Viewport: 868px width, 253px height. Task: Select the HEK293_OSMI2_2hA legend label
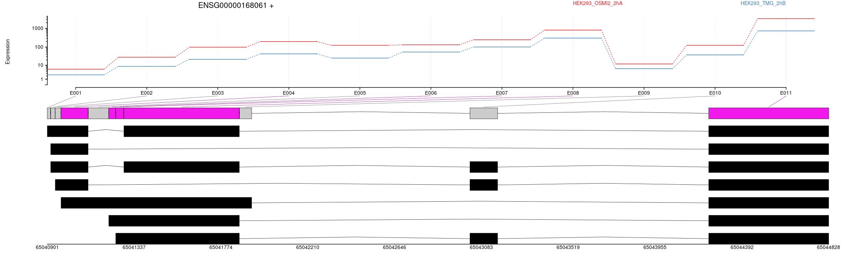(597, 3)
